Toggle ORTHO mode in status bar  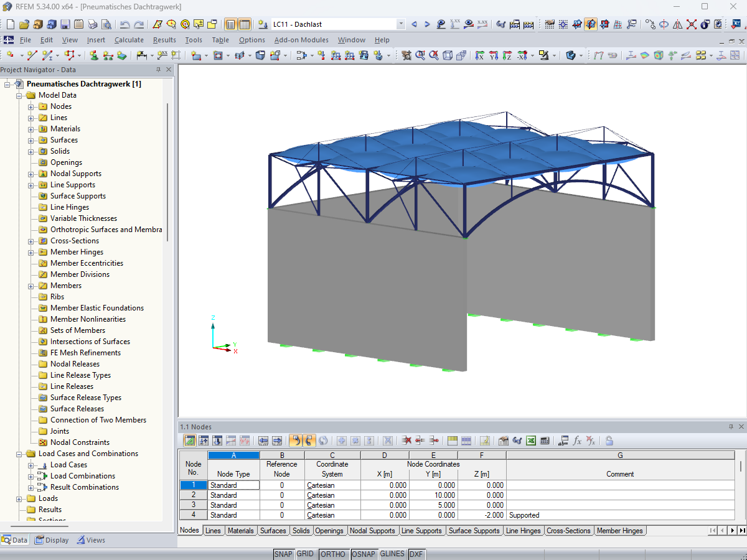(x=333, y=554)
